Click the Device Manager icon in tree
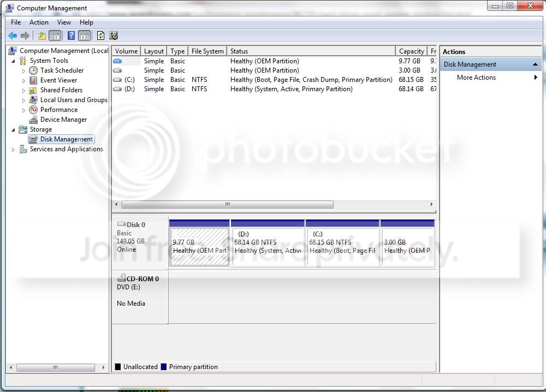Viewport: 546px width, 392px height. click(33, 120)
